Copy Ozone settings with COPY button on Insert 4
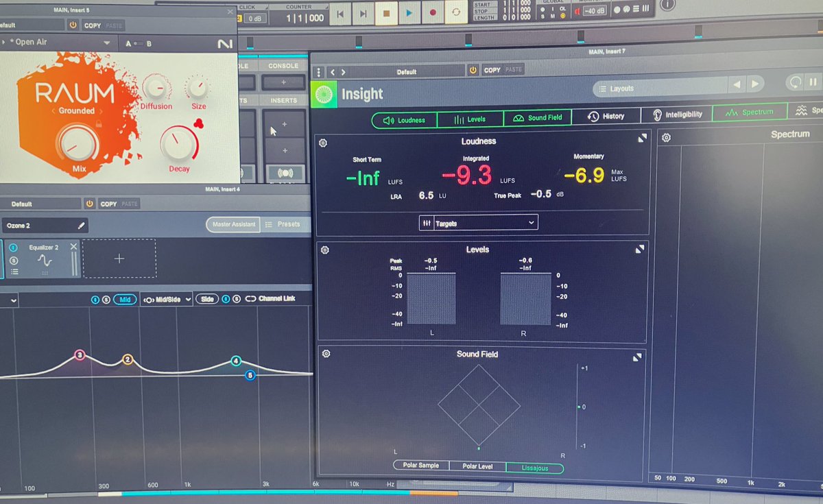This screenshot has height=504, width=823. (x=108, y=204)
